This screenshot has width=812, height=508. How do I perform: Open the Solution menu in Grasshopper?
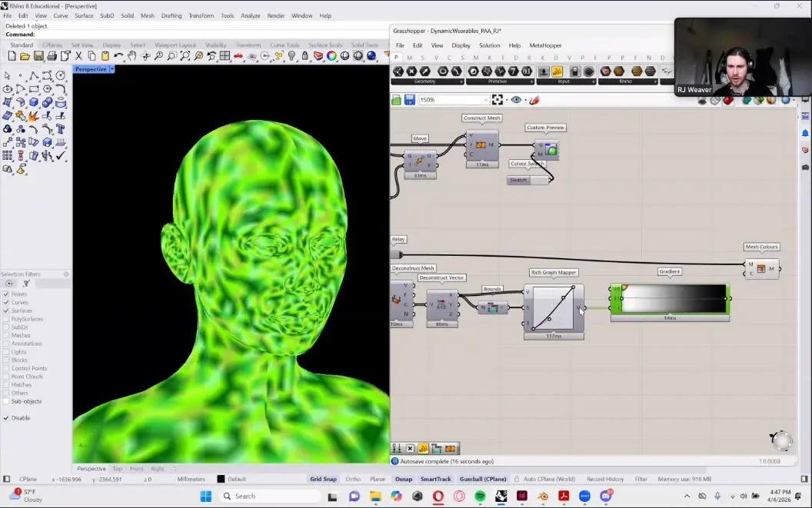[489, 45]
